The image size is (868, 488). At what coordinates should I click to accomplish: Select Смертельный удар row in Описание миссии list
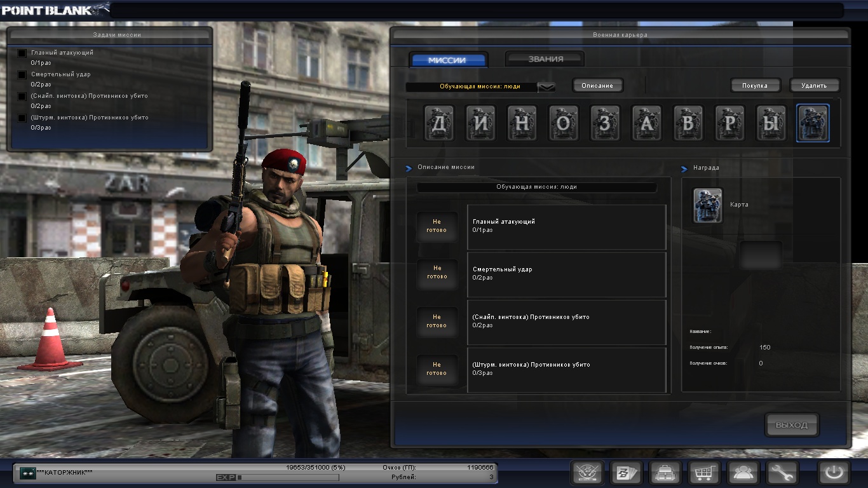(566, 274)
